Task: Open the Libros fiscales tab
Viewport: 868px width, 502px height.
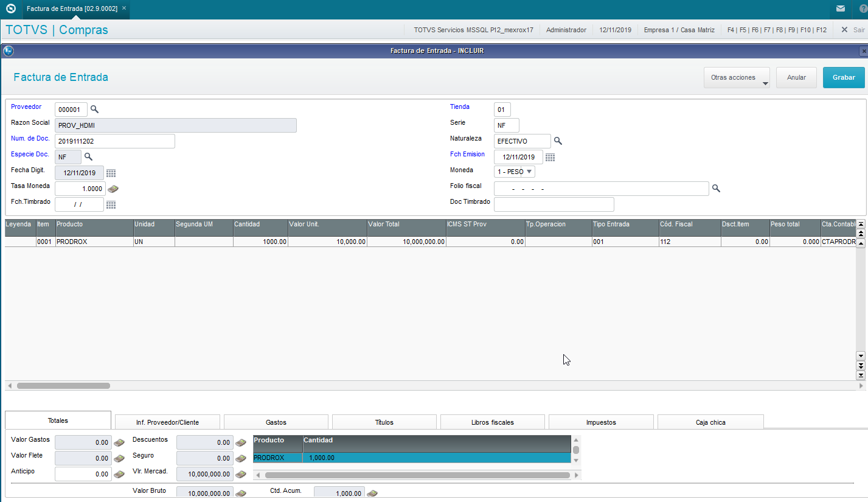Action: click(x=493, y=422)
